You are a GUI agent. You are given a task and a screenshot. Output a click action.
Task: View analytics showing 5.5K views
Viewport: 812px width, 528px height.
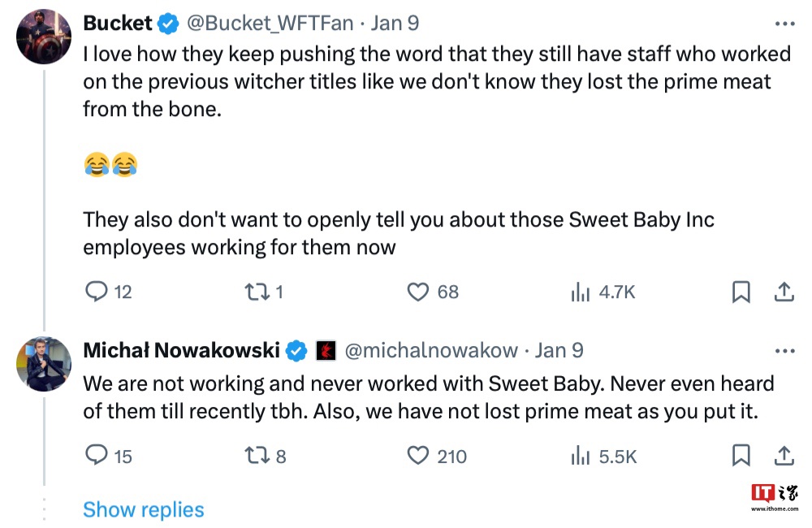(x=579, y=456)
